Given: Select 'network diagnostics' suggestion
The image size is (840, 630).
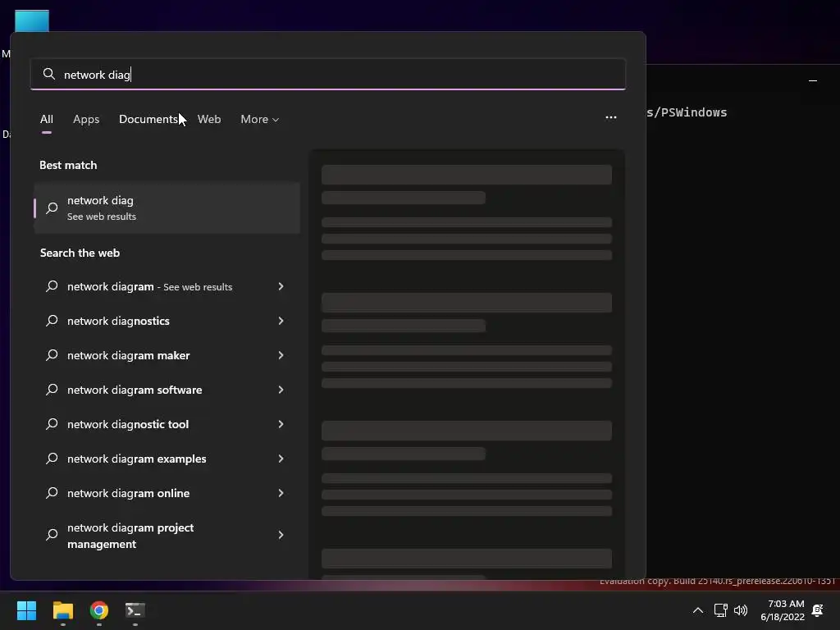Looking at the screenshot, I should pyautogui.click(x=167, y=321).
